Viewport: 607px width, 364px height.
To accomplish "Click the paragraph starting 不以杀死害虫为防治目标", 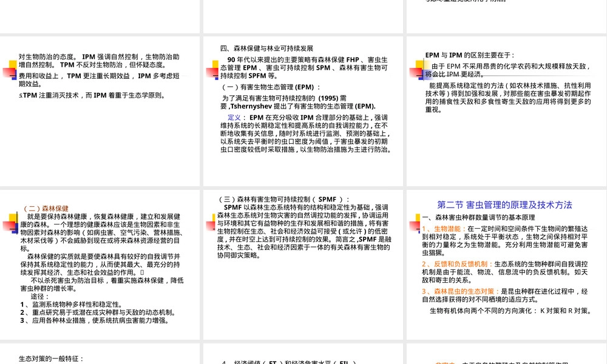I will (102, 285).
